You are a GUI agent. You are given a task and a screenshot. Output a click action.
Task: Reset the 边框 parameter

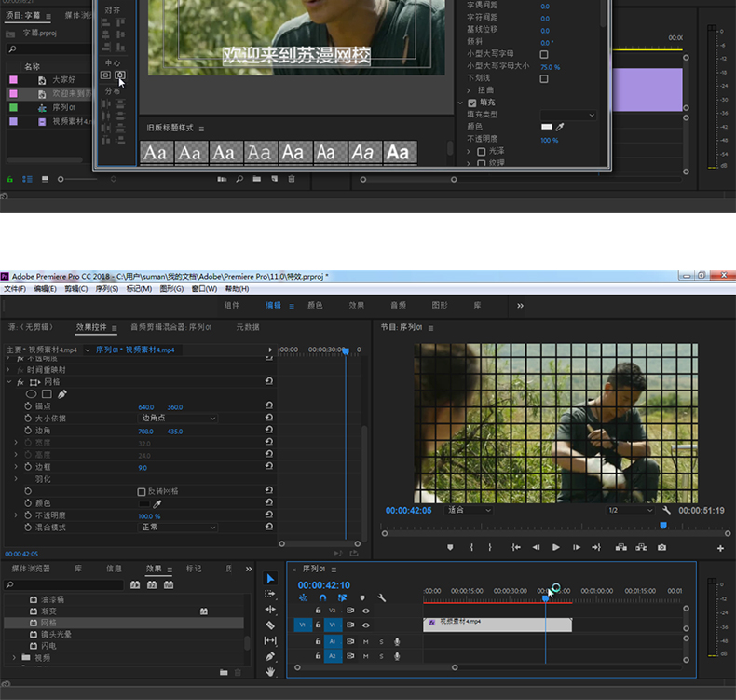pyautogui.click(x=269, y=466)
